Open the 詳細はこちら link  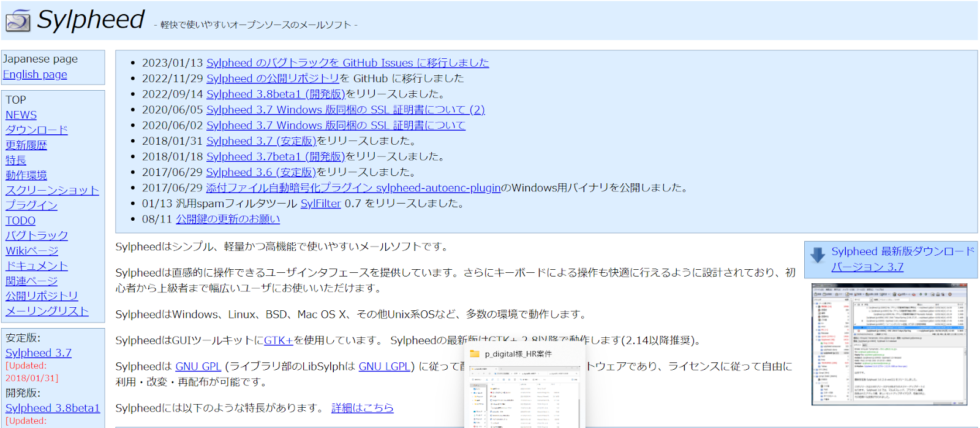point(363,408)
